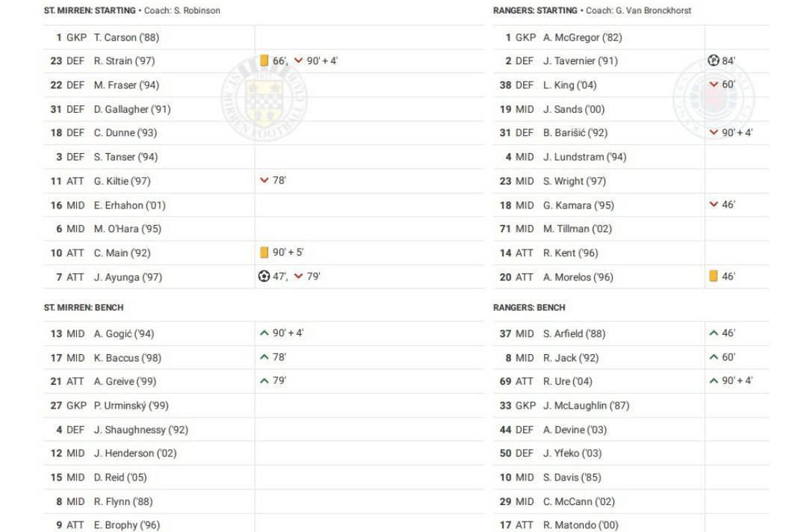
Task: Click the St. Mirren club crest
Action: click(265, 98)
